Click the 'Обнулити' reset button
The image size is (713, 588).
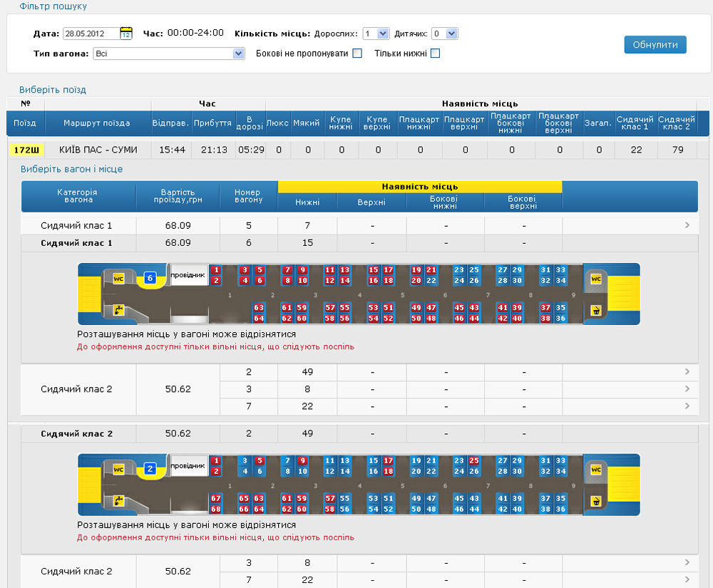click(x=655, y=44)
